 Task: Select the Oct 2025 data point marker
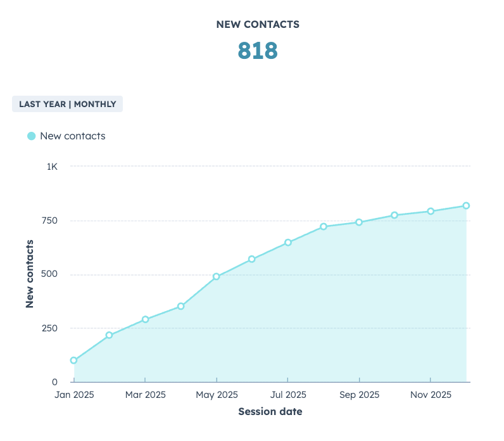pos(394,215)
